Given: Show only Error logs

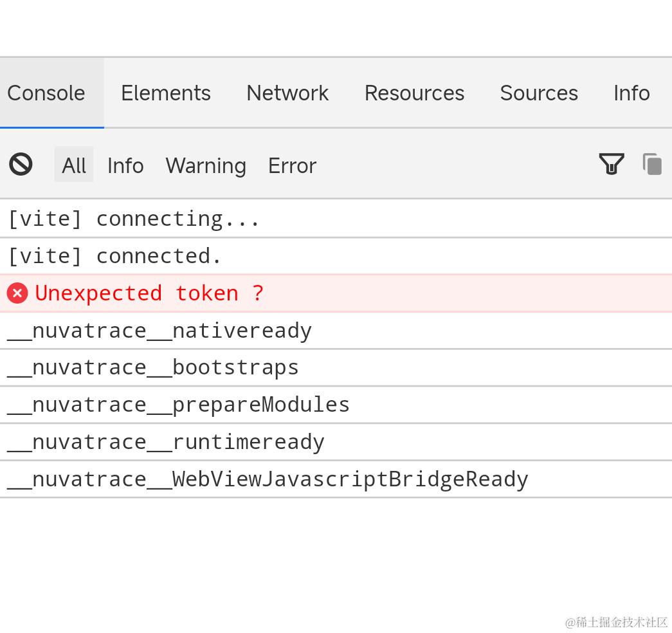Looking at the screenshot, I should (292, 165).
